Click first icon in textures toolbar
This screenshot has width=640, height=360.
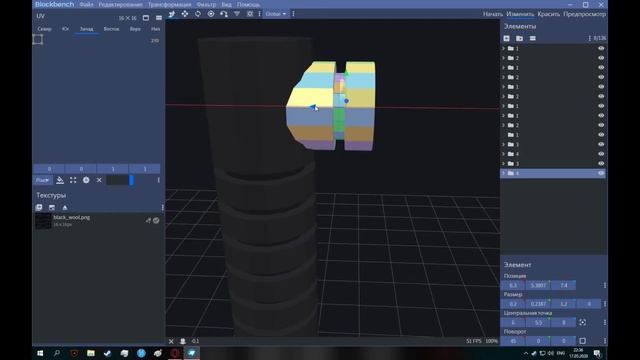coord(39,207)
